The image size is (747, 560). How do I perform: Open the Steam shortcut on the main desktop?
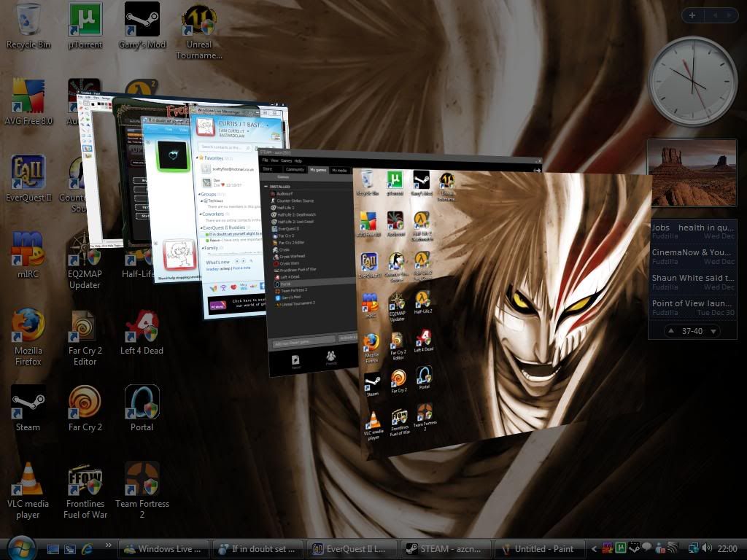(x=28, y=408)
